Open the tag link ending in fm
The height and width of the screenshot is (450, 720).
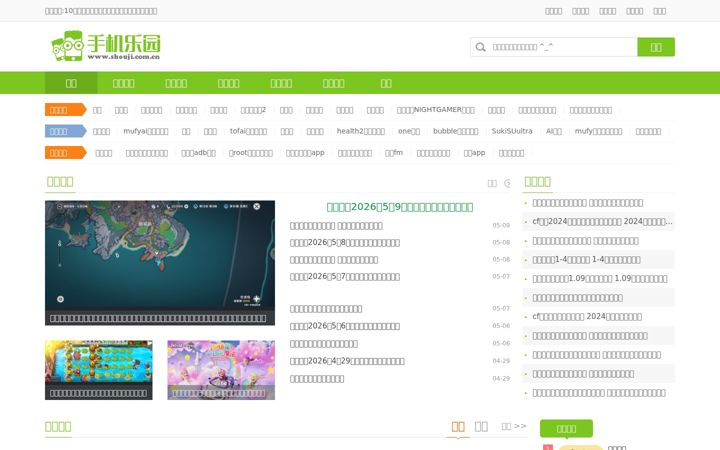coord(394,153)
